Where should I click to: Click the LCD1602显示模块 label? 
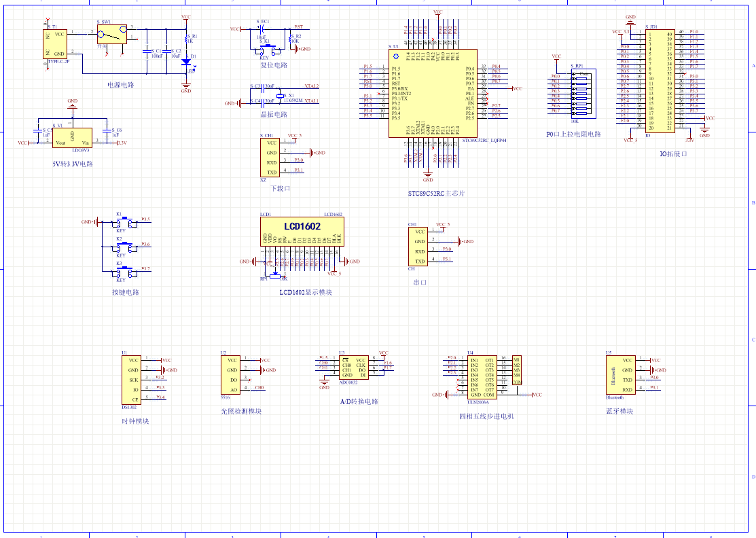point(306,292)
